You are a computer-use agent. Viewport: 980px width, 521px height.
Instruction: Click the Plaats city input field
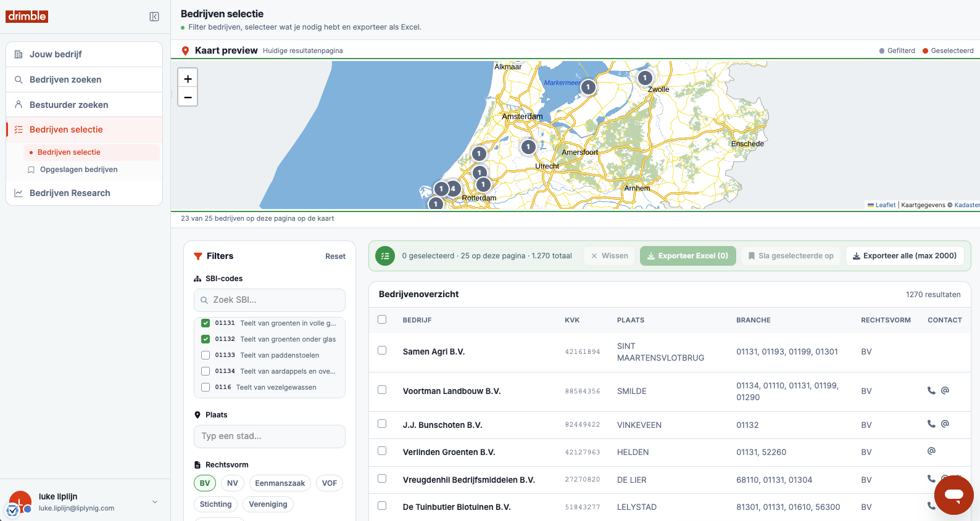pyautogui.click(x=270, y=437)
